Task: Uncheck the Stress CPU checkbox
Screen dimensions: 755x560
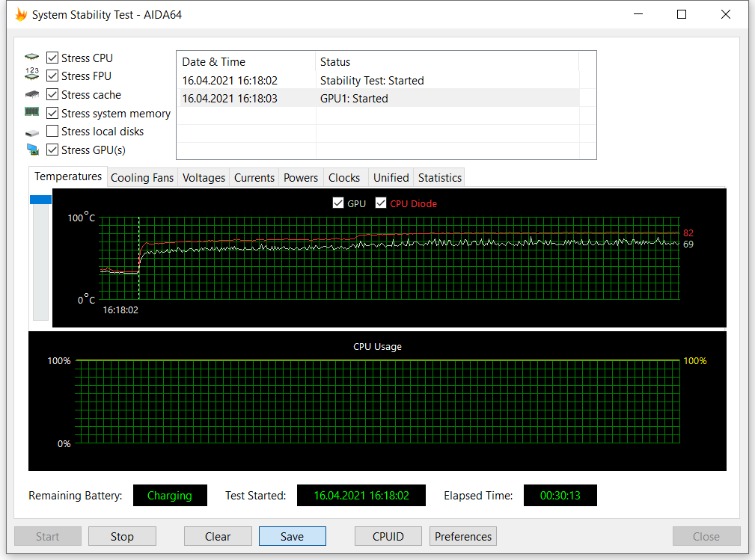Action: (52, 58)
